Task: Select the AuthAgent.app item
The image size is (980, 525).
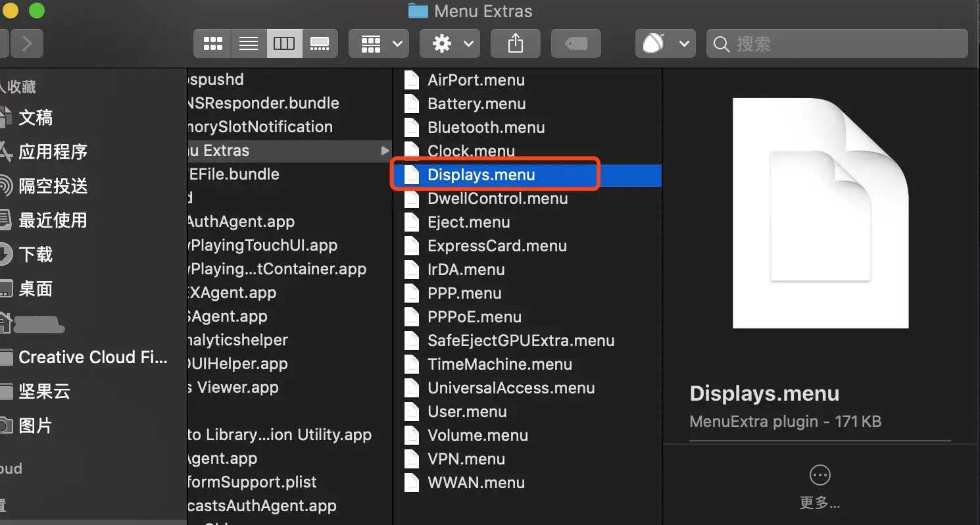Action: click(x=241, y=222)
